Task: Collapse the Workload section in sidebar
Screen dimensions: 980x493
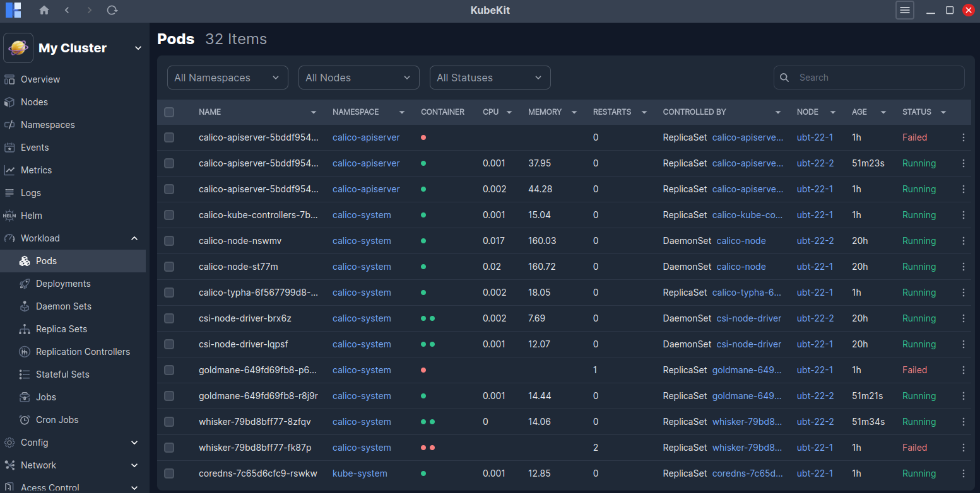Action: tap(134, 238)
